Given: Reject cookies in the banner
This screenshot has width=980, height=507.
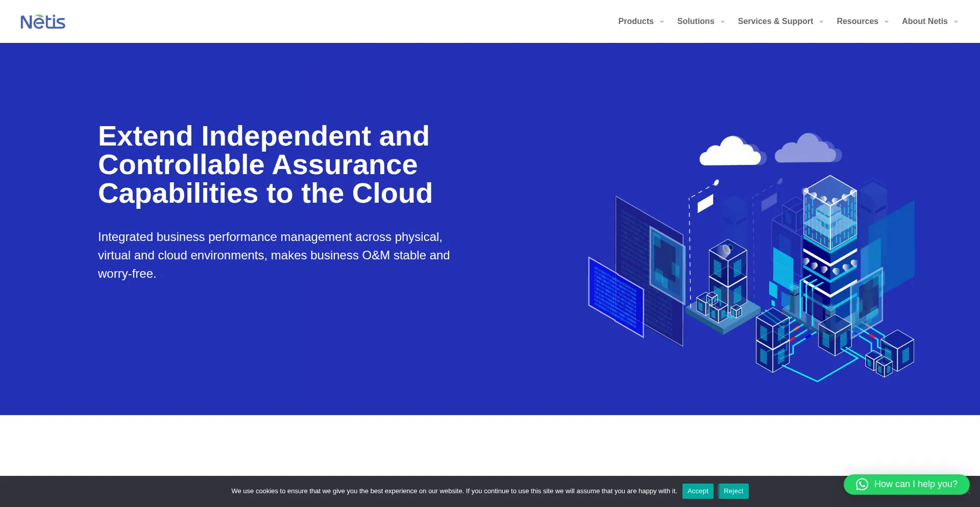Looking at the screenshot, I should [733, 491].
